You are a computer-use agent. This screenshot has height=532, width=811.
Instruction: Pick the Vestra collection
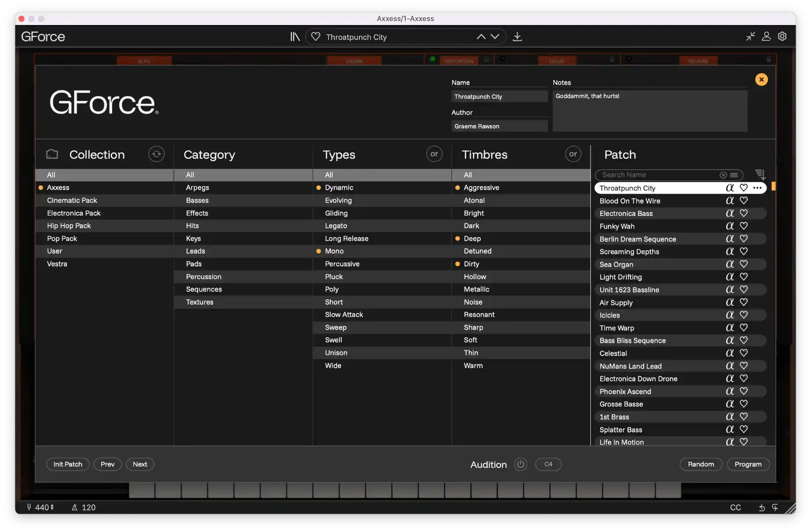[x=104, y=264]
